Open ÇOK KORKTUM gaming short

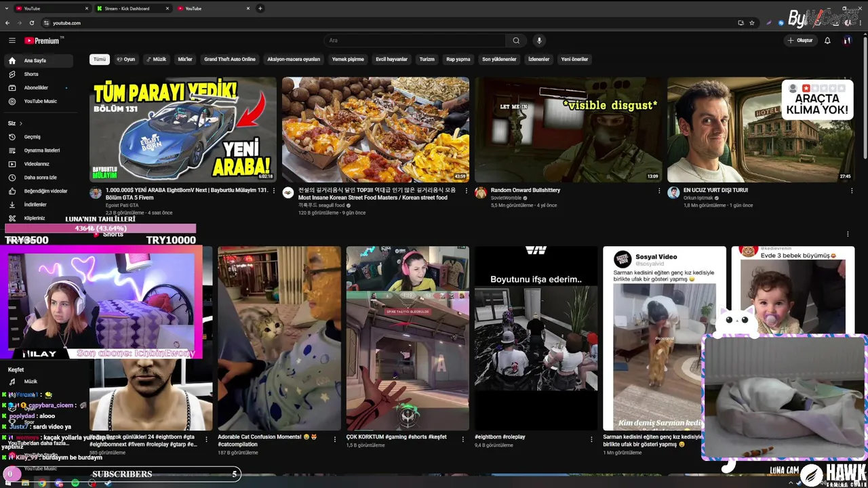click(408, 338)
